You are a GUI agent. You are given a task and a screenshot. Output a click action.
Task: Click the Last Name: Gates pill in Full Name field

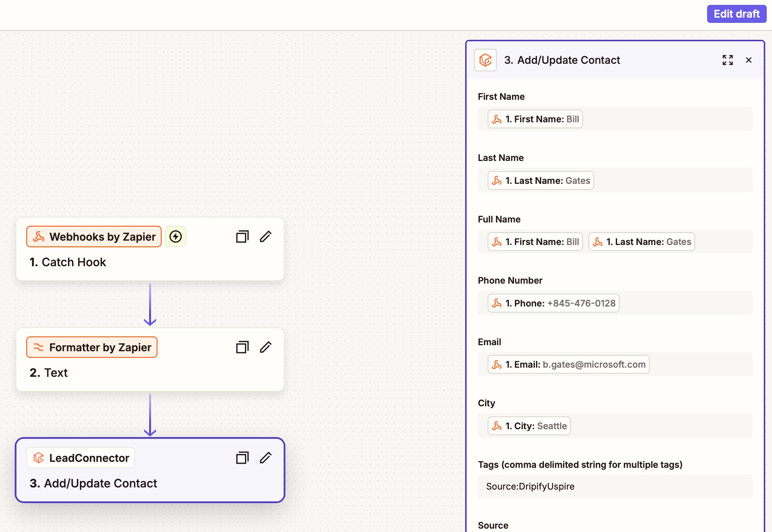pyautogui.click(x=641, y=242)
